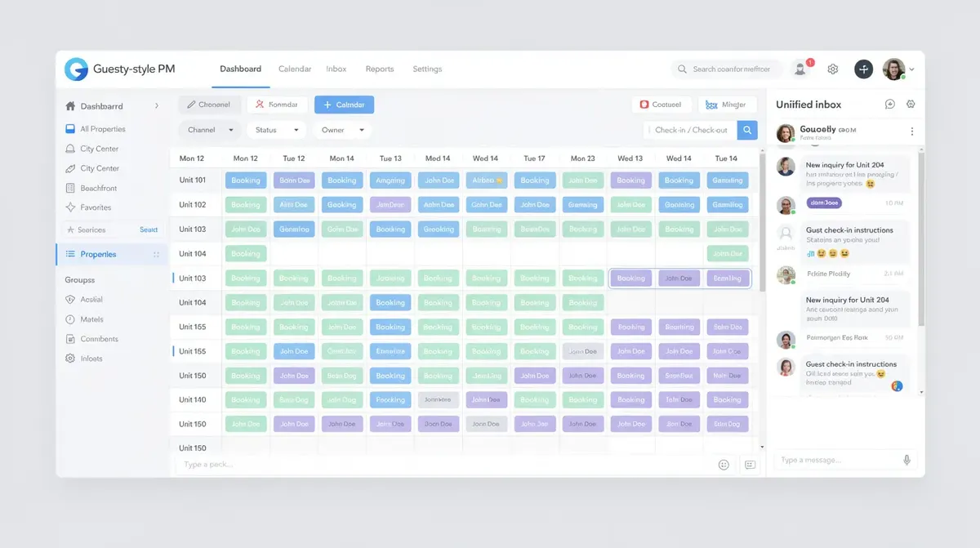Click the Seaict link in sidebar
The height and width of the screenshot is (548, 980).
coord(149,230)
